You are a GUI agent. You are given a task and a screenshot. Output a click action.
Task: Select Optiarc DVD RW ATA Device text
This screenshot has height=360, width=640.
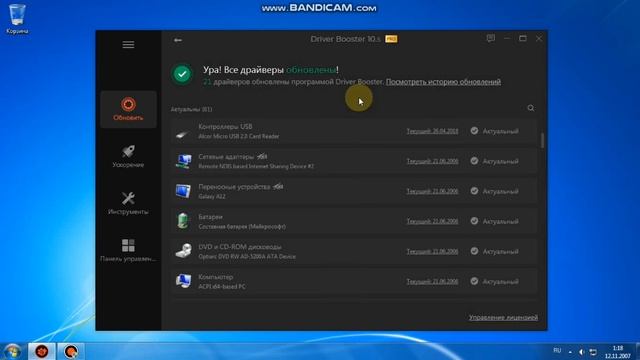coord(247,257)
